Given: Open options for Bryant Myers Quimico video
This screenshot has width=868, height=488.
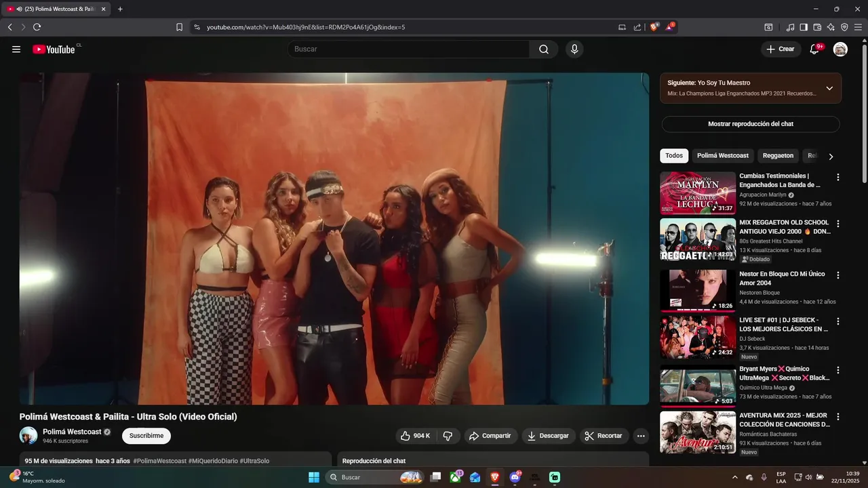Looking at the screenshot, I should (x=837, y=370).
